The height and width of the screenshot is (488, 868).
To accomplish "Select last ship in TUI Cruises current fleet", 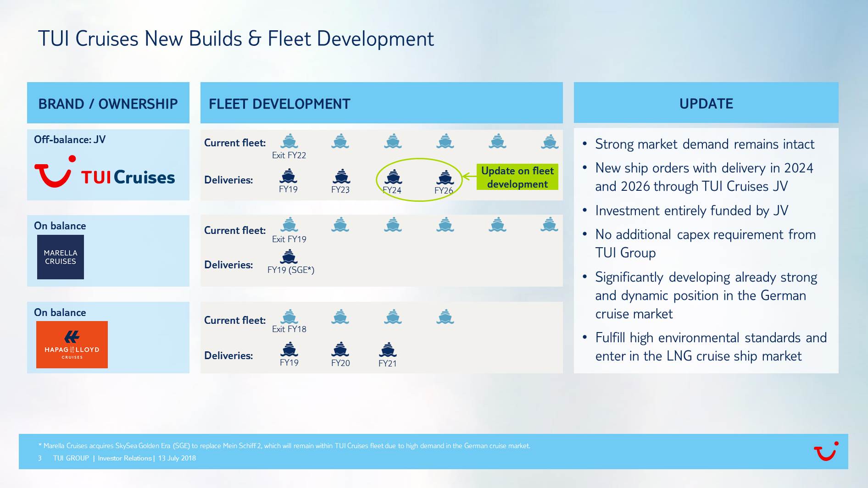I will pos(550,141).
